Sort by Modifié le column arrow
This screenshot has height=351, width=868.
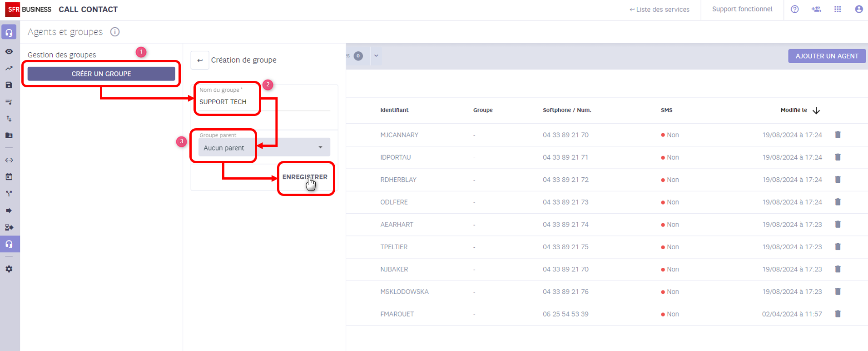816,110
